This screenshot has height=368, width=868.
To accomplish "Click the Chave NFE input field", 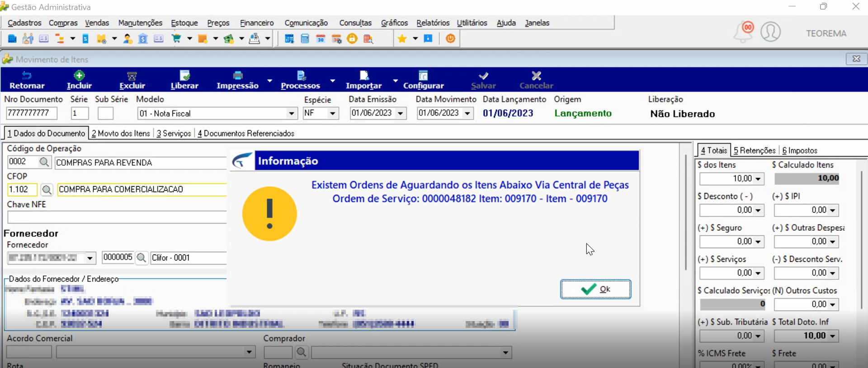I will tap(117, 217).
